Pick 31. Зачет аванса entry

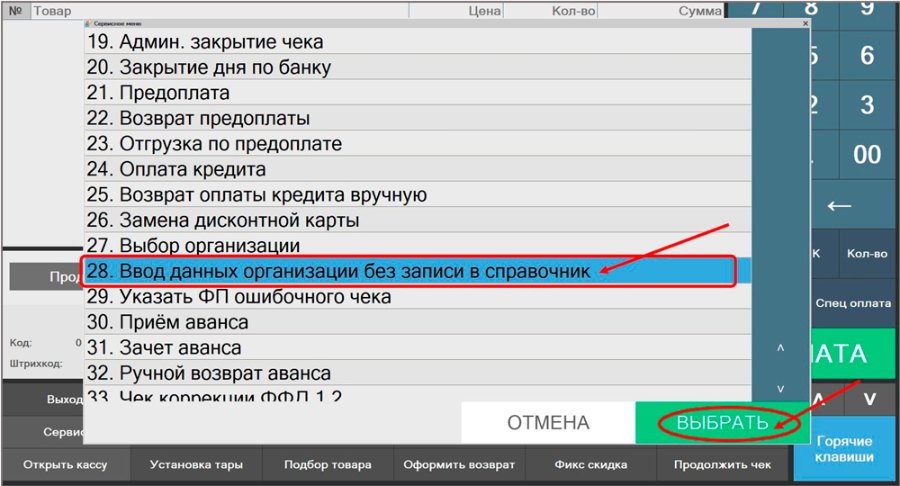coord(418,348)
